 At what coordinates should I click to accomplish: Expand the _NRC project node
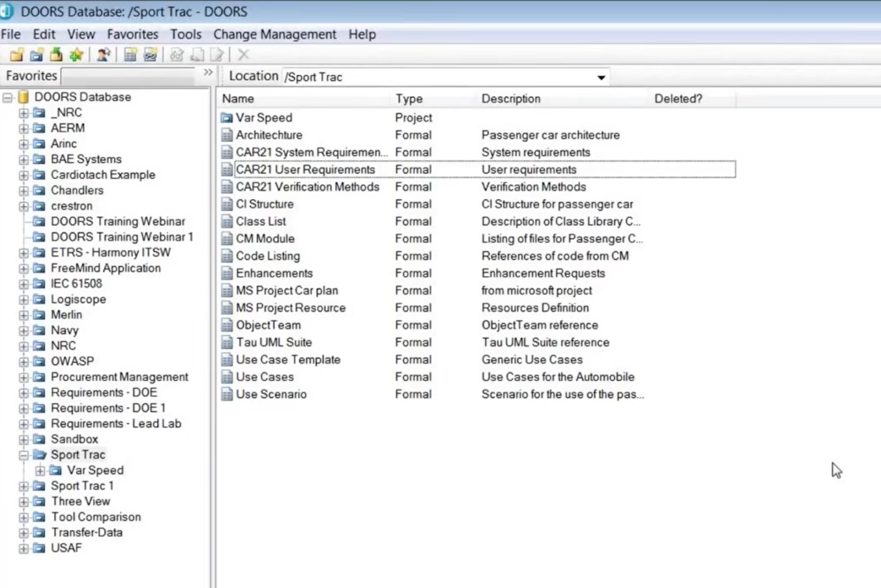click(x=24, y=113)
